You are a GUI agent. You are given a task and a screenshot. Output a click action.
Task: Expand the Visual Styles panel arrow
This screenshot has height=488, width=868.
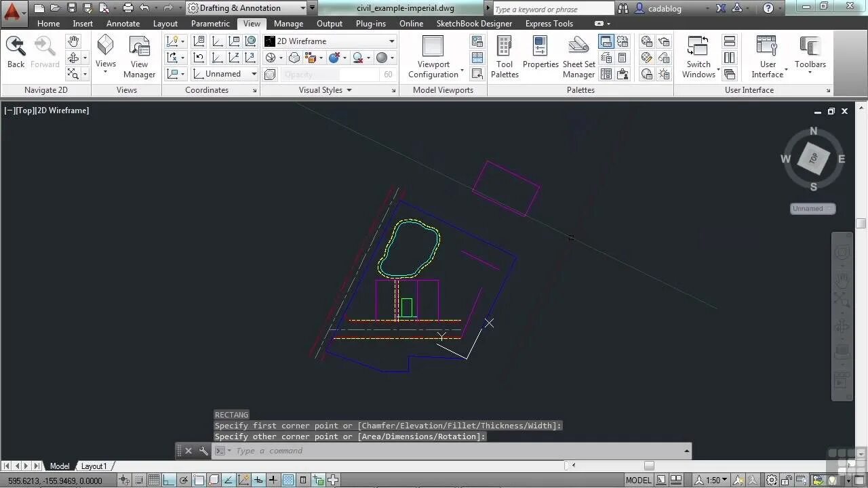[x=349, y=90]
